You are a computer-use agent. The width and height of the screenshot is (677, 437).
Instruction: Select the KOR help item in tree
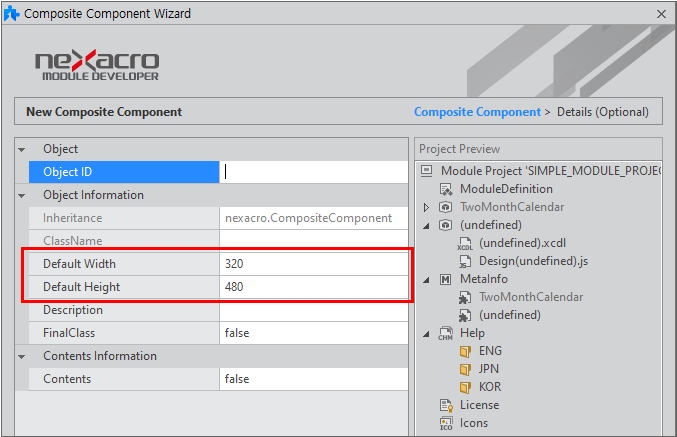490,387
